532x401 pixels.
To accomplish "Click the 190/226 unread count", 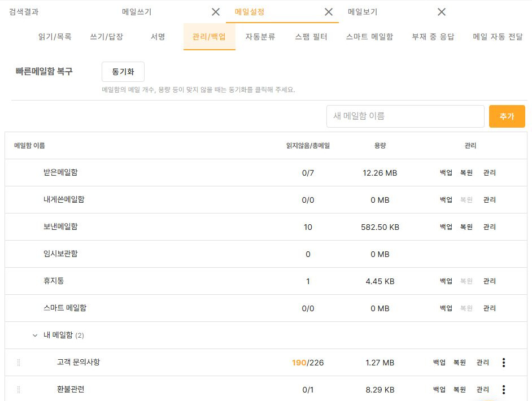I will (x=308, y=363).
